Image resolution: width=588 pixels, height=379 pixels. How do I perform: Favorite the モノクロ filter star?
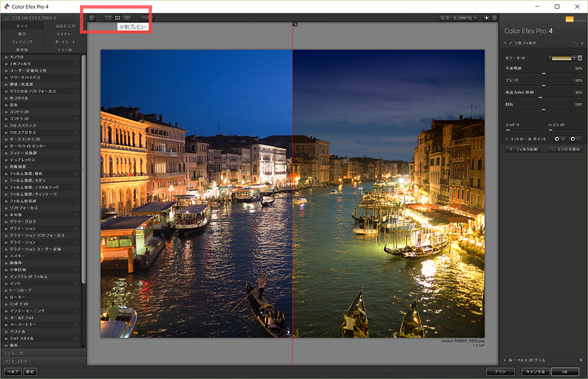click(6, 57)
